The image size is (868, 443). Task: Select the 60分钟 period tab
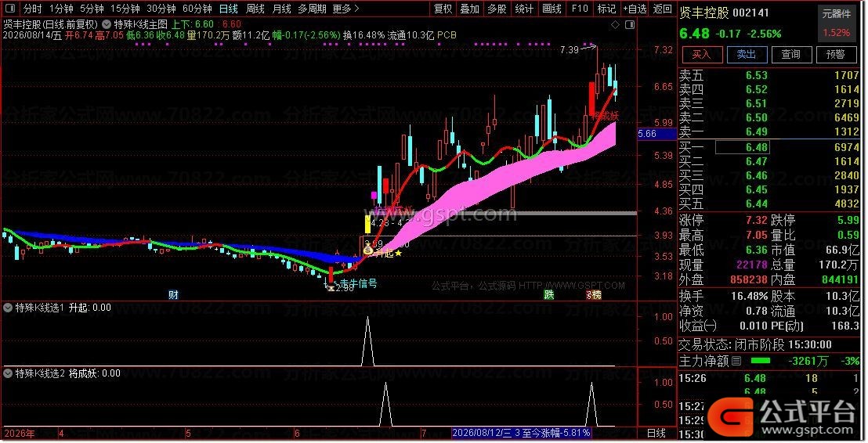click(197, 9)
